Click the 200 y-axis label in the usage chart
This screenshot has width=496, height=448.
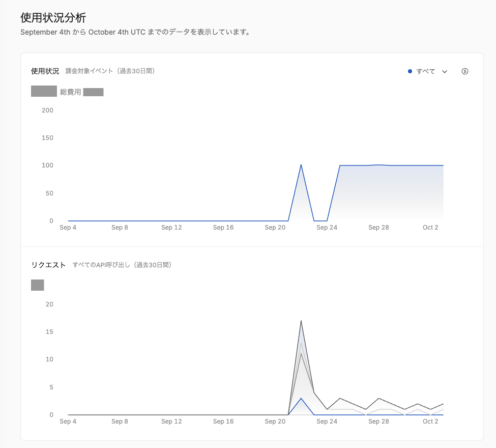pyautogui.click(x=47, y=110)
